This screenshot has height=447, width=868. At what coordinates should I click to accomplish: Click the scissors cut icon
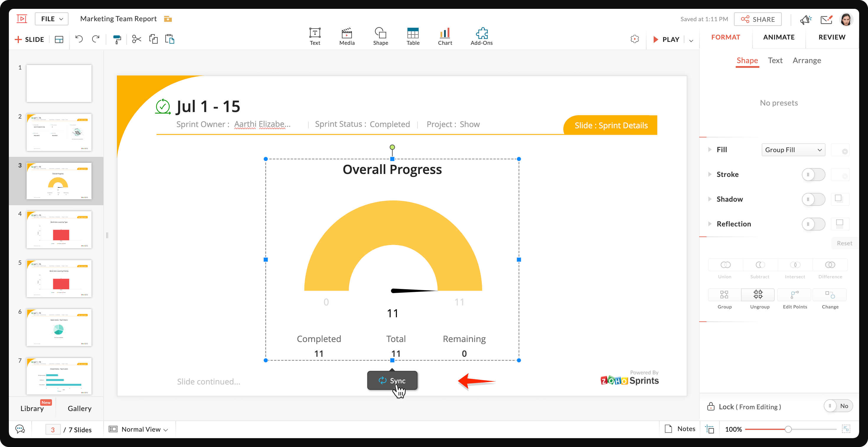pos(136,39)
